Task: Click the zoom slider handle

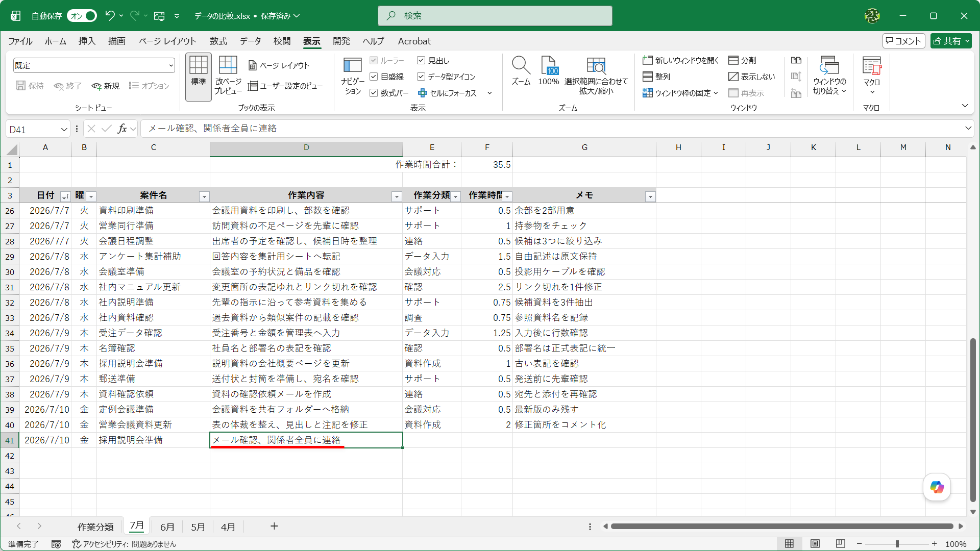Action: [x=897, y=544]
